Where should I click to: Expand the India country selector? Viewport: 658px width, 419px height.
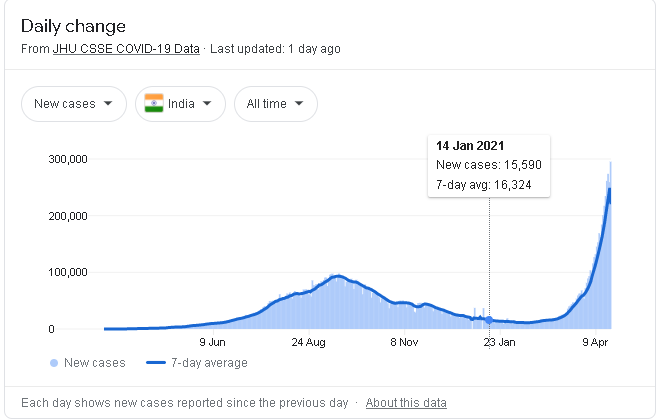point(180,104)
